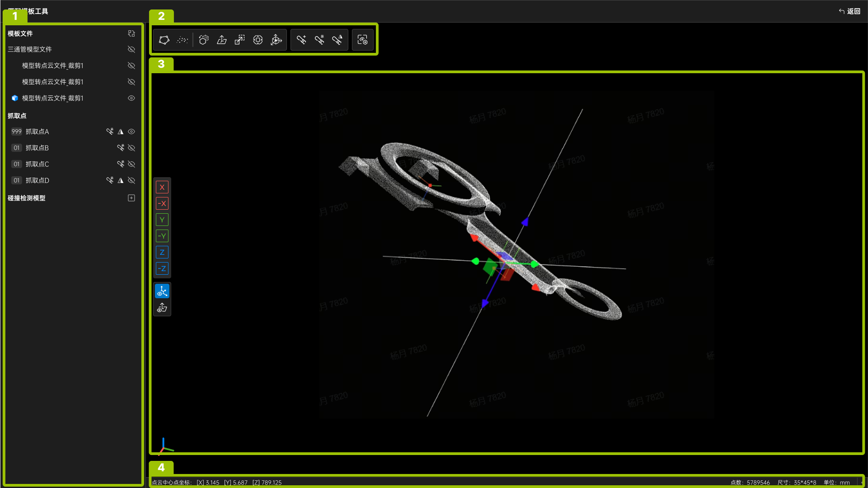868x488 pixels.
Task: Hide the visible 模型转点云文件_裁剪1 with cube icon
Action: coord(131,98)
